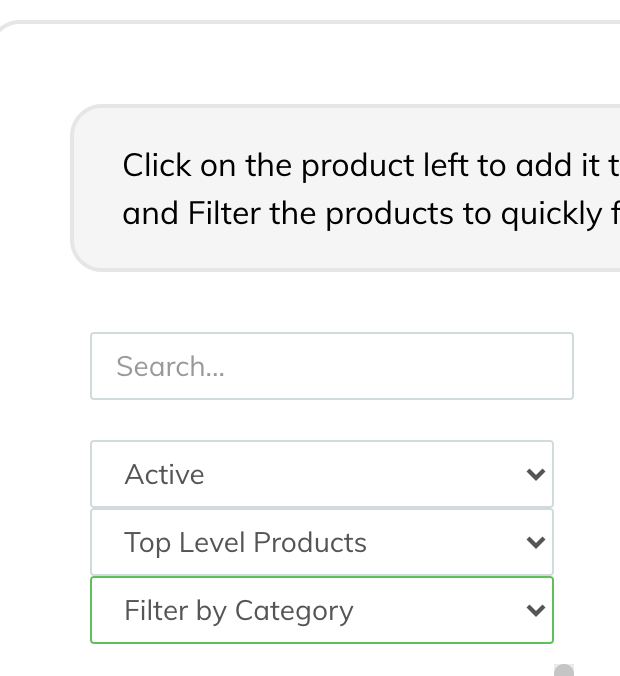Open the Filter by Category dropdown

321,610
